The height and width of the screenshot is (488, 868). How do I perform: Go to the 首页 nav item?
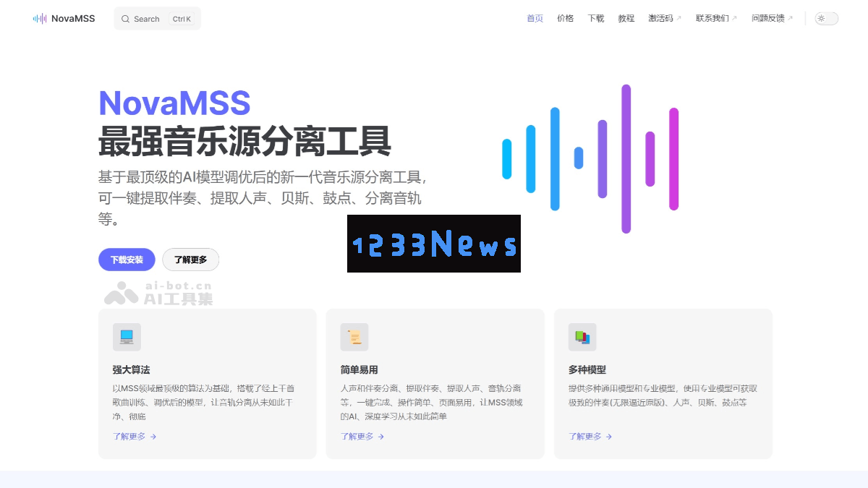click(x=535, y=19)
